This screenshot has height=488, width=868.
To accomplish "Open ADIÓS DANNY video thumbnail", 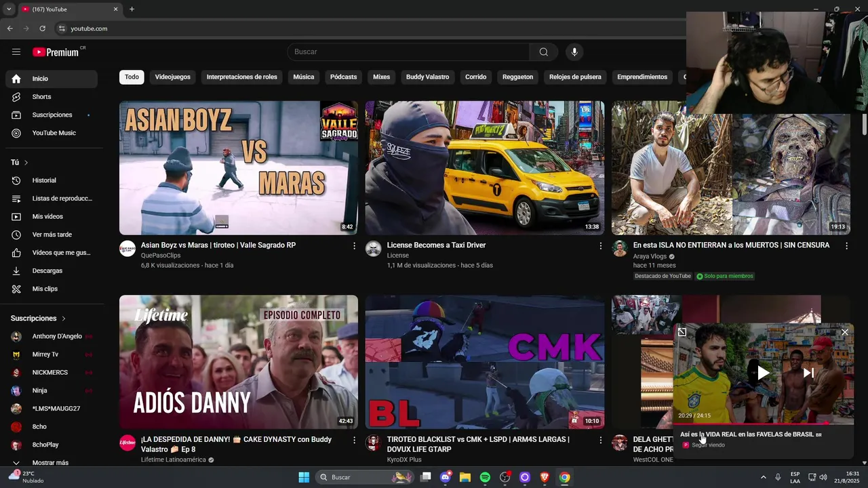I will [x=239, y=362].
